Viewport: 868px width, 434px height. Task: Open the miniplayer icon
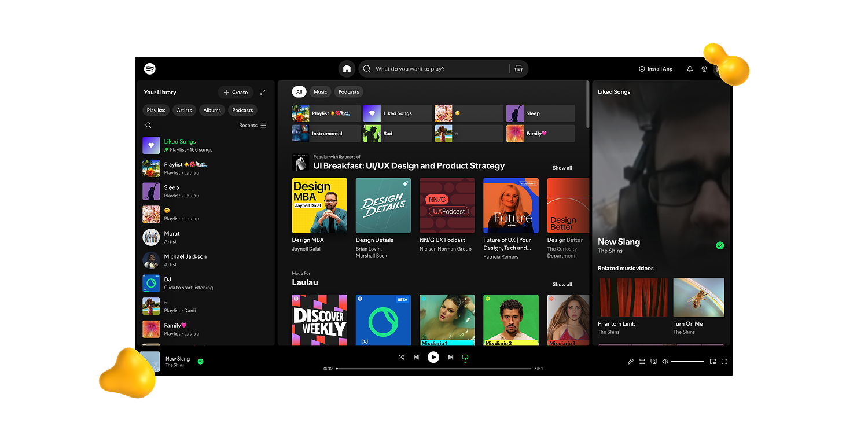[x=713, y=362]
